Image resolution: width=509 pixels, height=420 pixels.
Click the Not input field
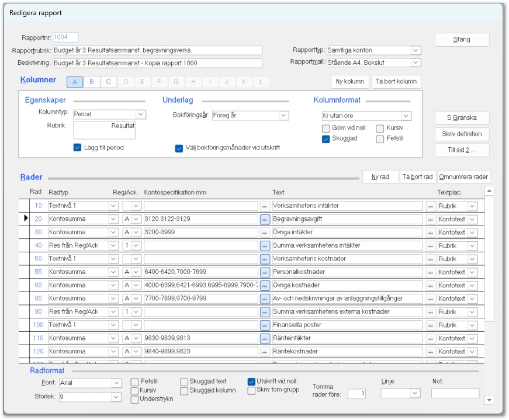pos(455,394)
